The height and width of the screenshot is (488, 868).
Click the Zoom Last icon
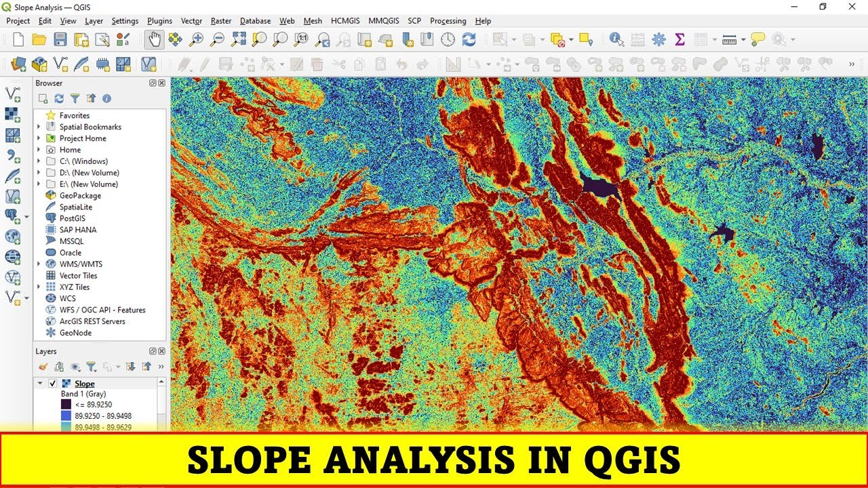point(322,39)
